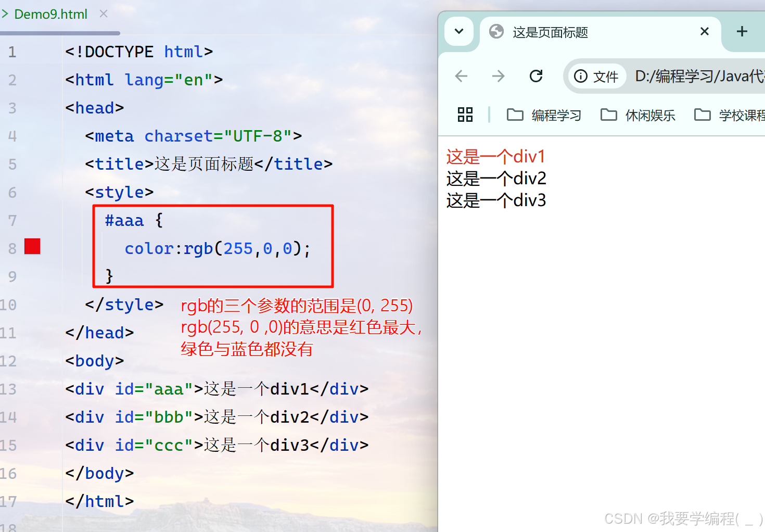Click the </style> closing tag in code

pos(124,305)
